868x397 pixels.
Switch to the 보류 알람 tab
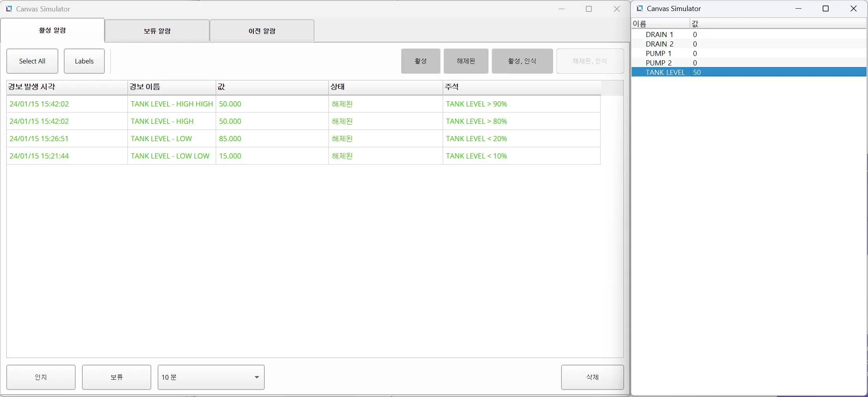(157, 31)
